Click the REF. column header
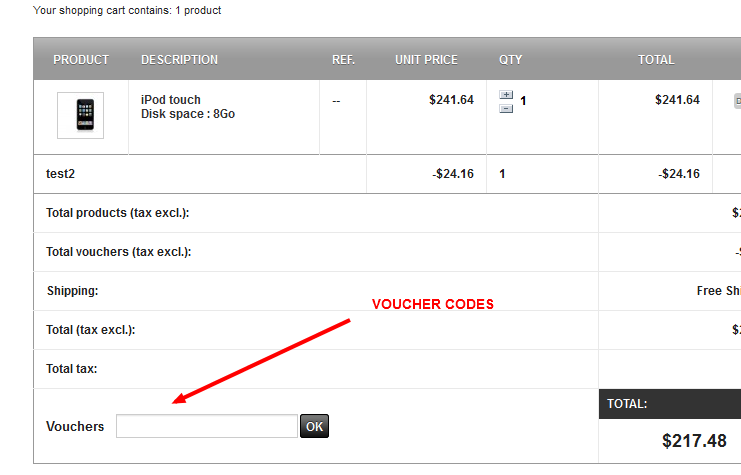 point(343,60)
